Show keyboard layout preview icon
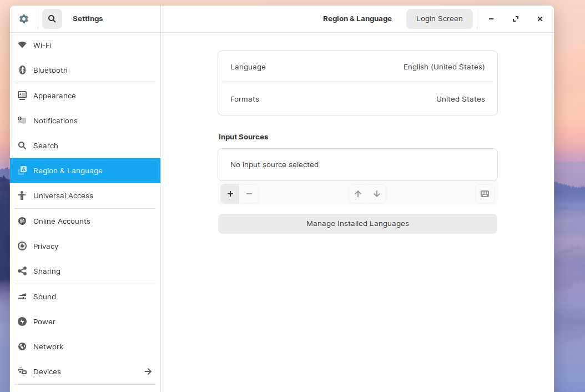The height and width of the screenshot is (392, 585). [485, 194]
